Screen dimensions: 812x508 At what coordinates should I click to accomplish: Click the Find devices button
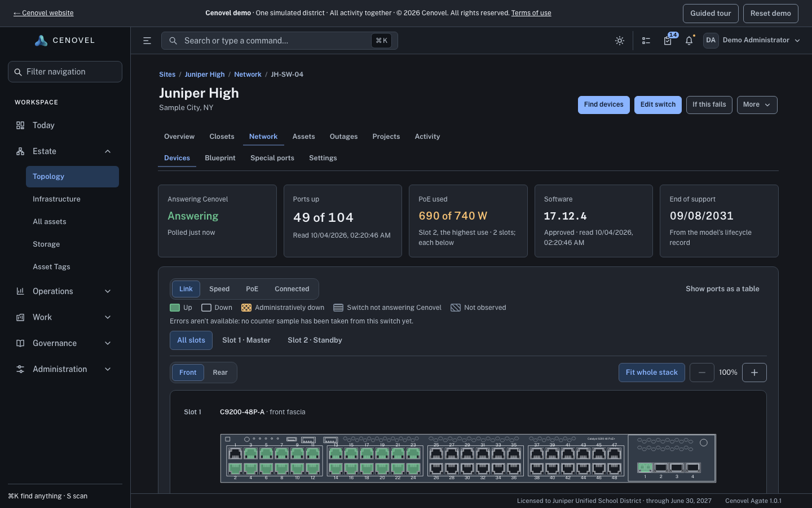(x=604, y=105)
